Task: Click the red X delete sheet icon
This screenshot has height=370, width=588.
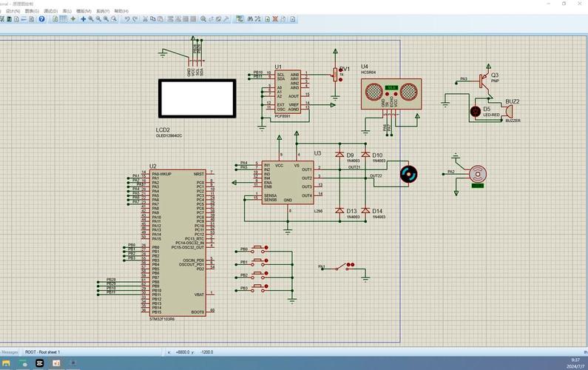Action: click(275, 18)
